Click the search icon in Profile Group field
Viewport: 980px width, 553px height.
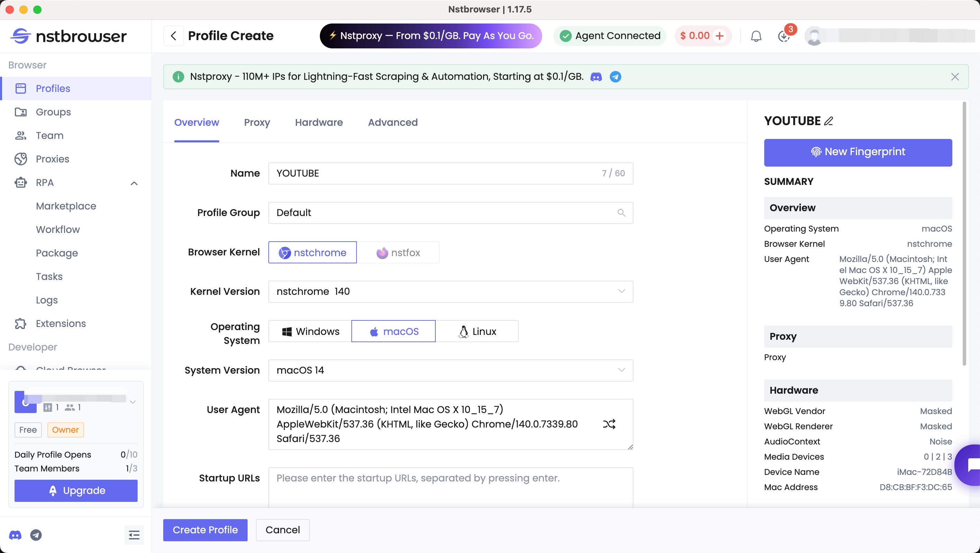pyautogui.click(x=622, y=213)
